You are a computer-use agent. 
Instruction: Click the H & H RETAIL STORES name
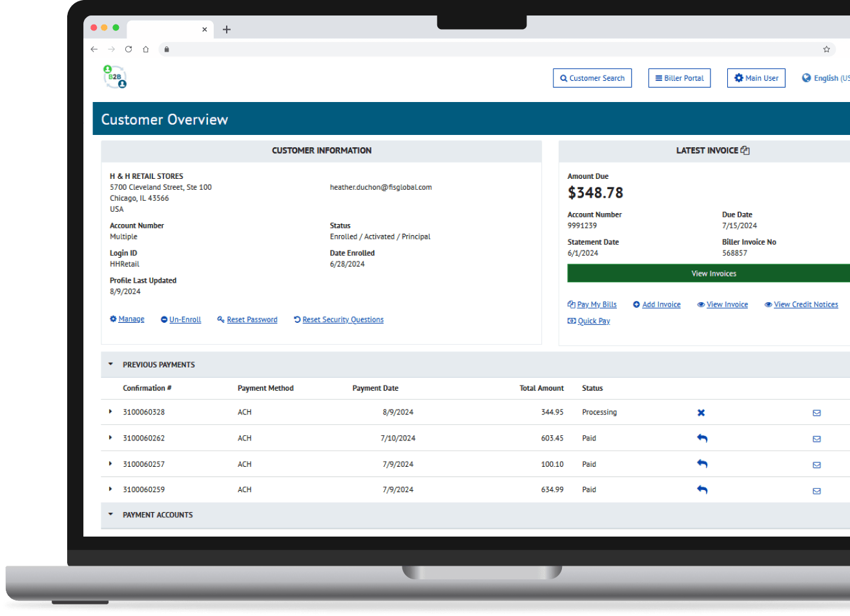tap(147, 176)
